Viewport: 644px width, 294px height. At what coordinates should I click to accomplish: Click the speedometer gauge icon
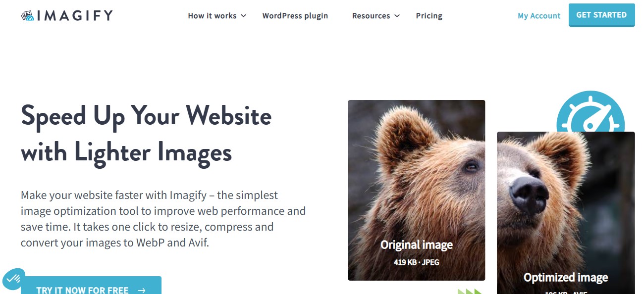tap(590, 111)
